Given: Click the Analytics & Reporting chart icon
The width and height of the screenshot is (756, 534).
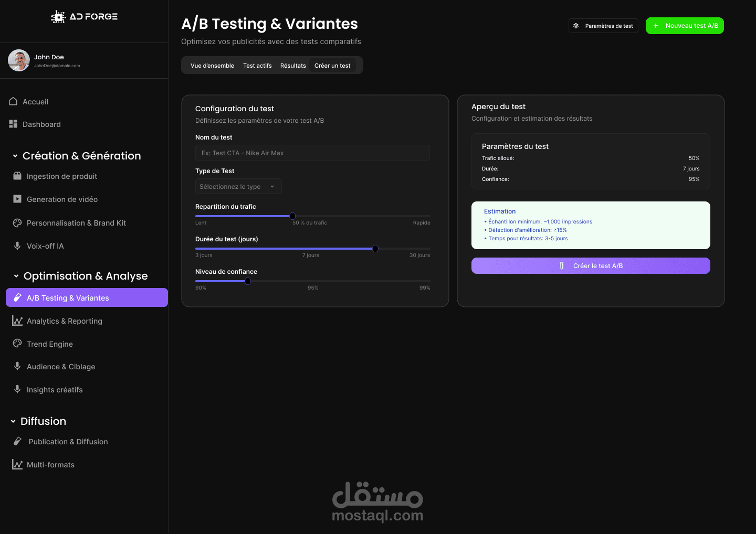Looking at the screenshot, I should pos(17,321).
